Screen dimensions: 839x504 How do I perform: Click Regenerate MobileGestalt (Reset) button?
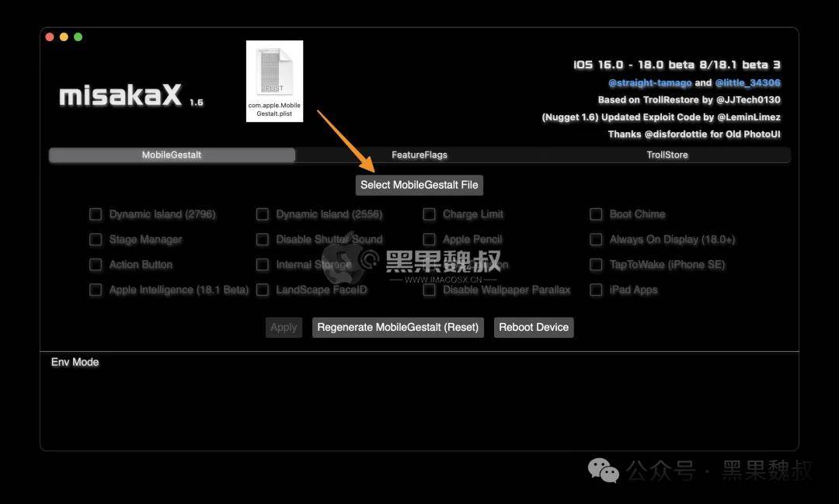(398, 328)
